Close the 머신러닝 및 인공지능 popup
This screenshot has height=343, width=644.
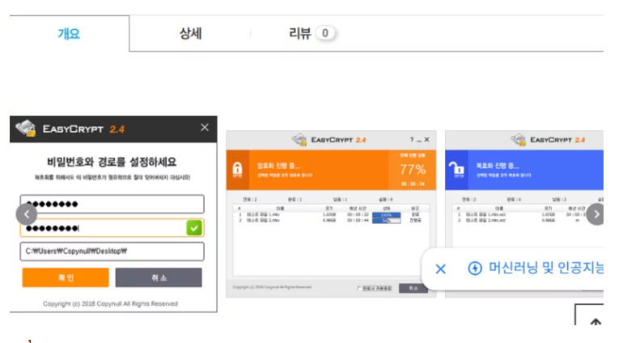point(440,269)
